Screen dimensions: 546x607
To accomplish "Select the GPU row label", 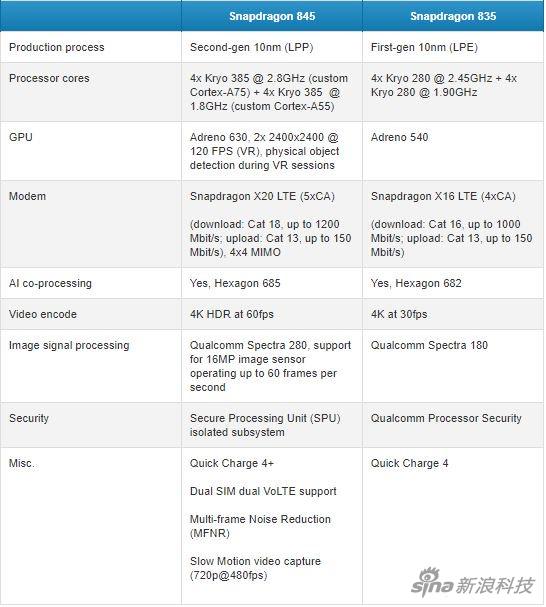I will (21, 137).
